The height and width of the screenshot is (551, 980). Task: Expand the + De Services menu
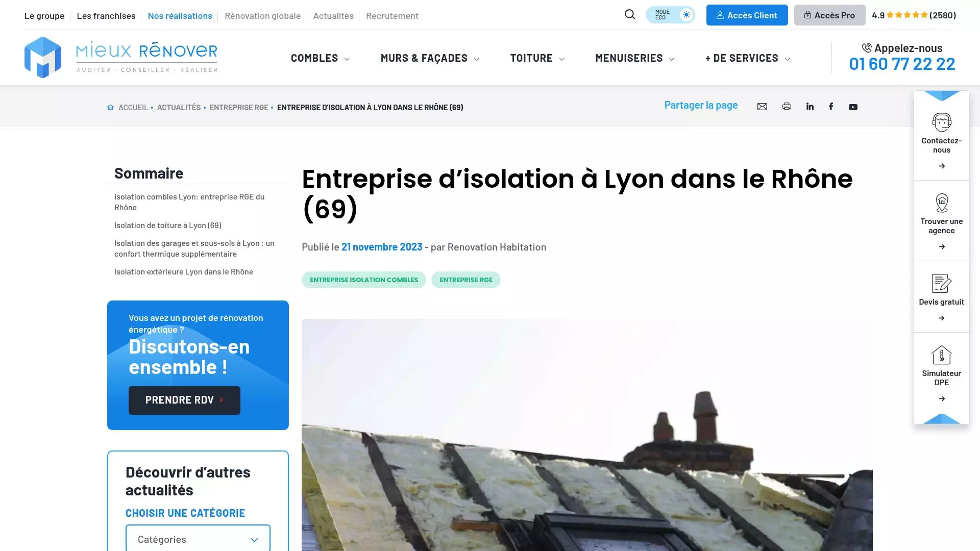[x=748, y=58]
